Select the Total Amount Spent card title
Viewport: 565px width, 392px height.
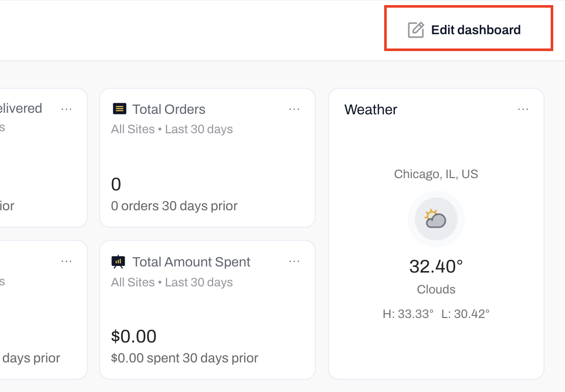pyautogui.click(x=191, y=262)
